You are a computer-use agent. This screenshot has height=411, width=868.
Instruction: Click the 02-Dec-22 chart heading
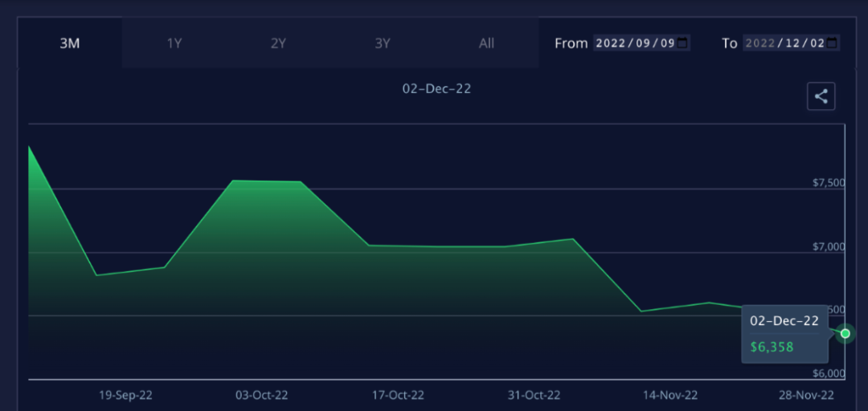tap(436, 89)
